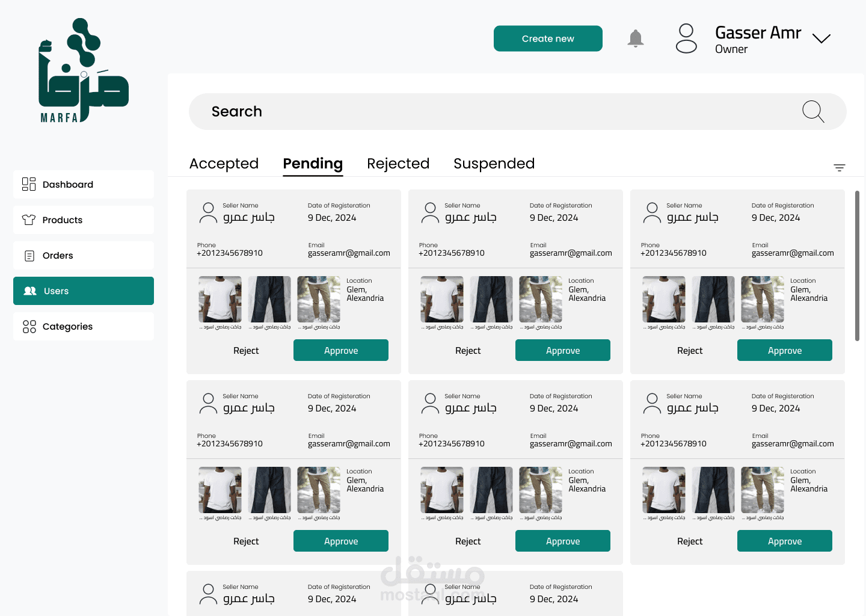The image size is (866, 616).
Task: Open notifications via the bell icon
Action: [636, 38]
